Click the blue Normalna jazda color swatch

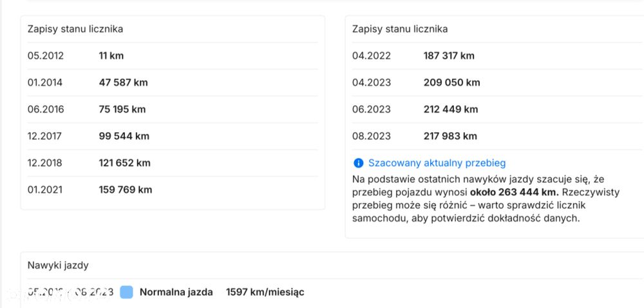pyautogui.click(x=126, y=292)
